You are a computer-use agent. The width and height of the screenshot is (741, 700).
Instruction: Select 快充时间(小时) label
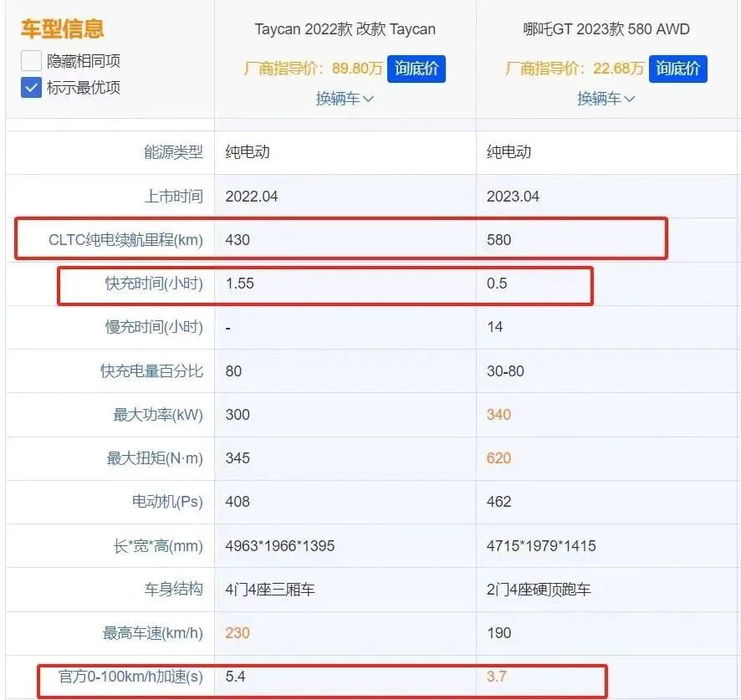(154, 284)
